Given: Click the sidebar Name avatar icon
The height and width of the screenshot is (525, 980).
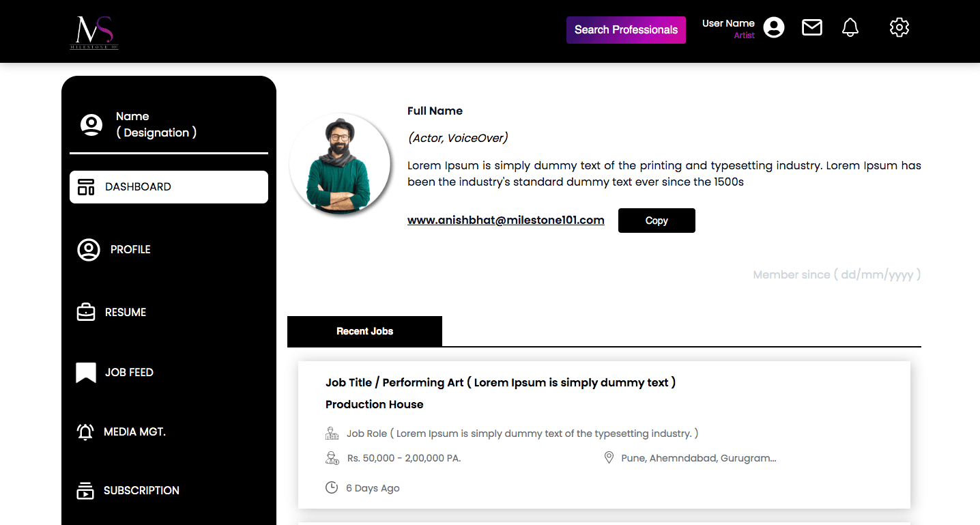Looking at the screenshot, I should pyautogui.click(x=91, y=125).
